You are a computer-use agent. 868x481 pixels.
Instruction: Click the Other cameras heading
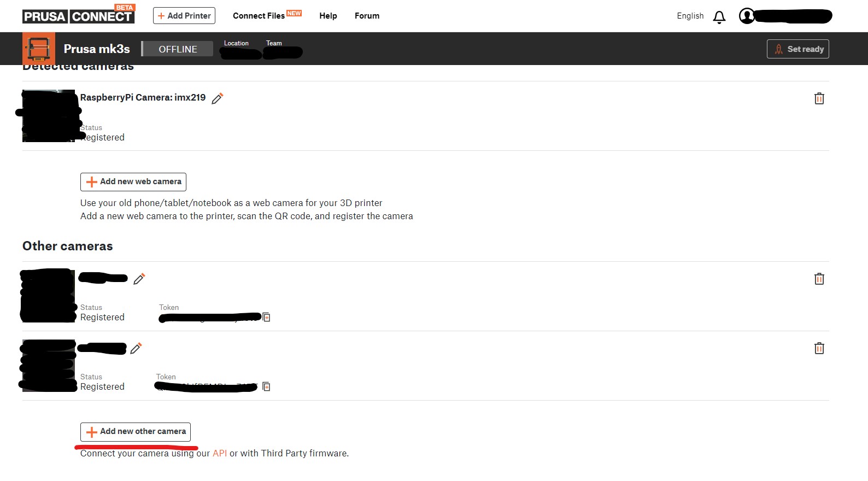(68, 246)
